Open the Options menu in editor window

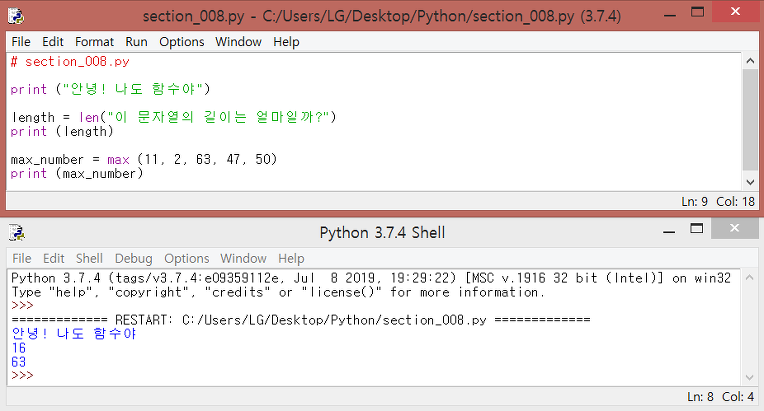tap(182, 42)
